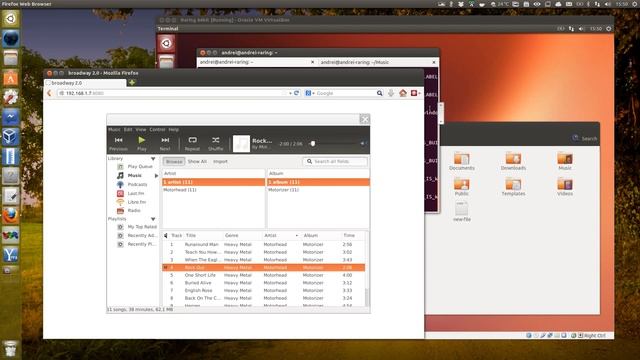The image size is (640, 360).
Task: Open Radio in the sidebar
Action: [x=134, y=211]
